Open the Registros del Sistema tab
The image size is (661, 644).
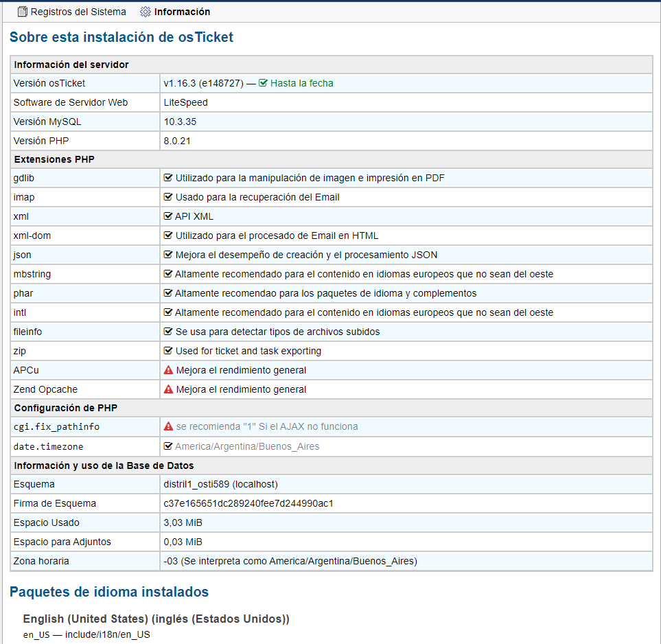pos(78,12)
